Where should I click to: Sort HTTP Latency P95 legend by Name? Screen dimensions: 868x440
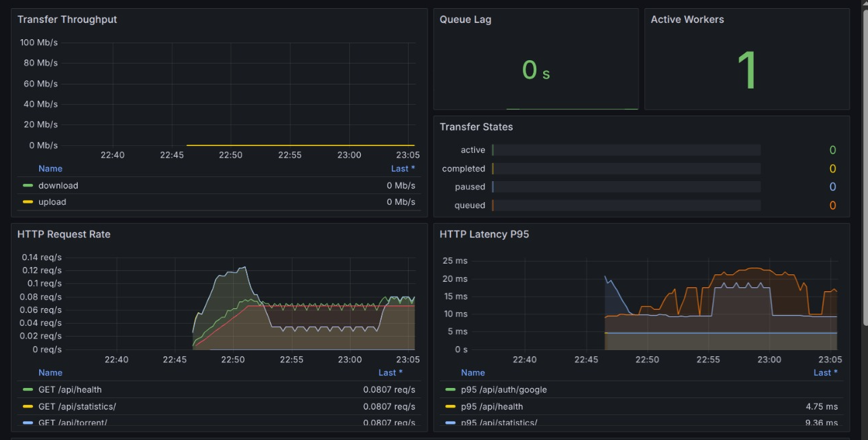tap(473, 372)
